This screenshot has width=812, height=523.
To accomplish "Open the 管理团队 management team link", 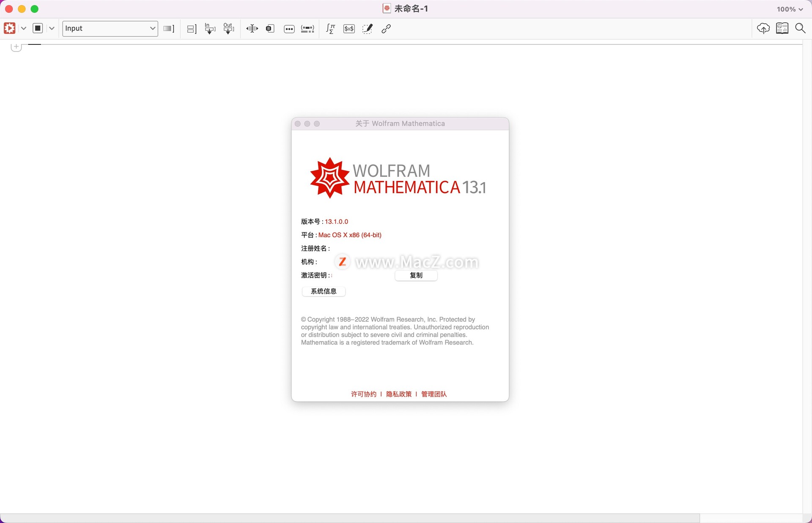I will click(x=434, y=394).
